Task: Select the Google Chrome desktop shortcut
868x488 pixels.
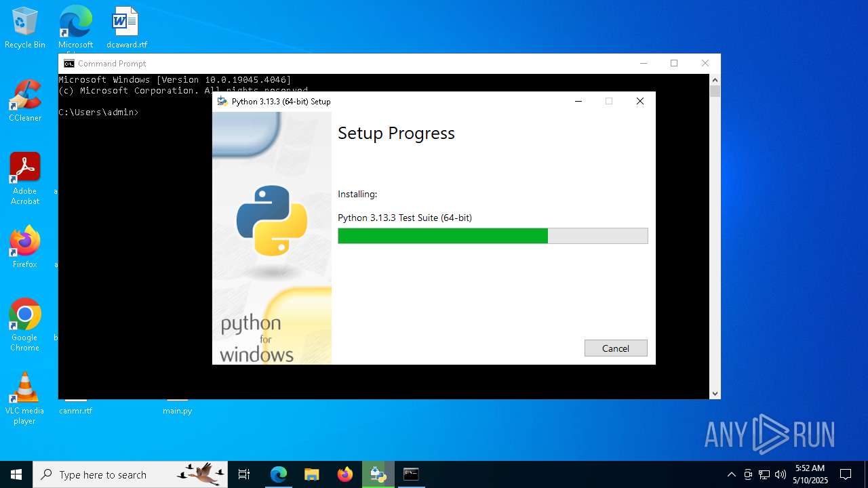Action: point(25,325)
